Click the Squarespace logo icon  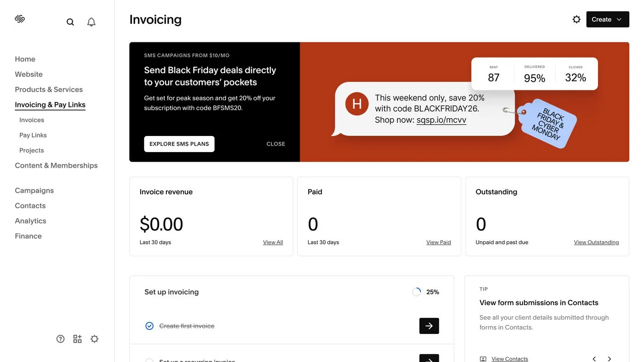coord(20,19)
